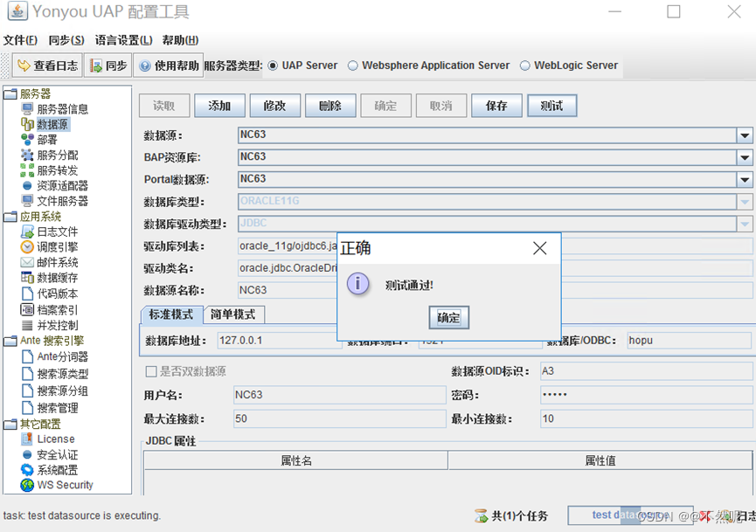Open the 安全认证 icon
Screen dimensions: 756x532
pyautogui.click(x=27, y=454)
